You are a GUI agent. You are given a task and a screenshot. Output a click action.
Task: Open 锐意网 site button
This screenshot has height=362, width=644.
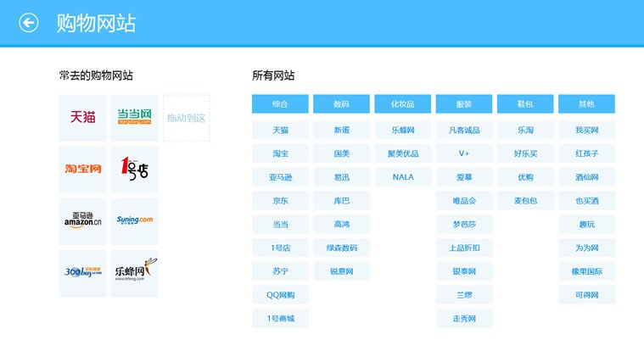(341, 271)
